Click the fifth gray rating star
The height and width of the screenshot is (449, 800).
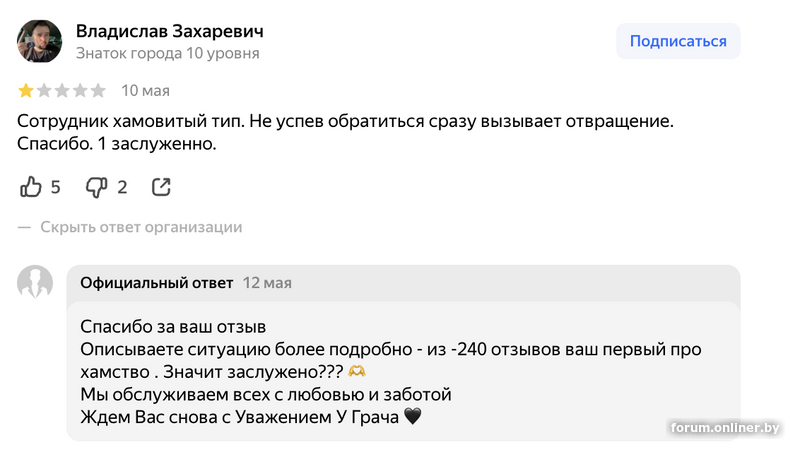click(x=98, y=91)
